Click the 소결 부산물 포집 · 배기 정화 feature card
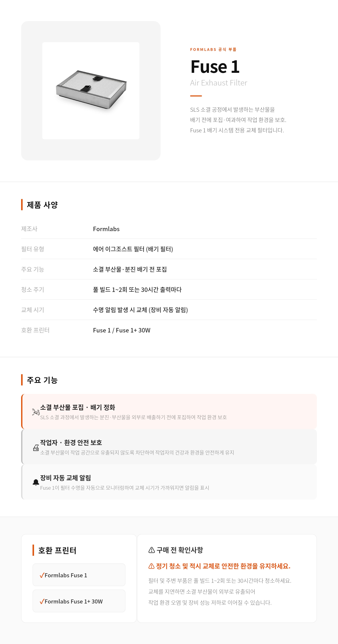338x644 pixels. point(169,412)
